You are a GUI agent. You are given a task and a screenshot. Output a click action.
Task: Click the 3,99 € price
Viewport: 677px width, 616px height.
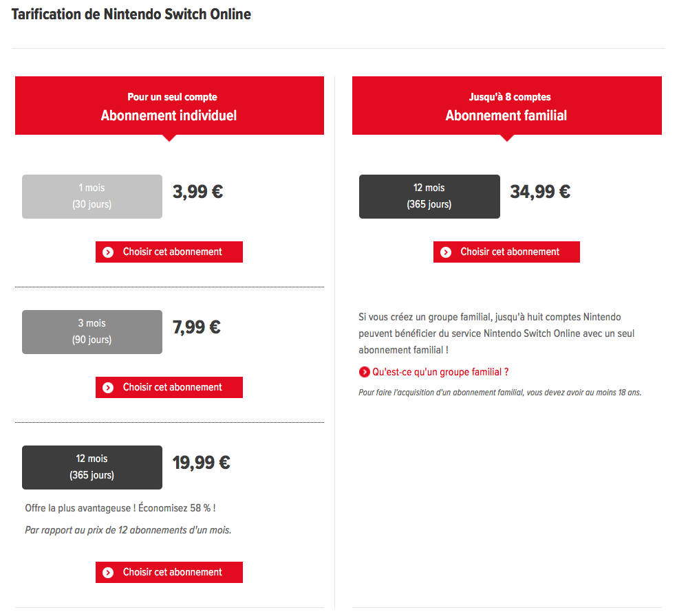tap(198, 192)
